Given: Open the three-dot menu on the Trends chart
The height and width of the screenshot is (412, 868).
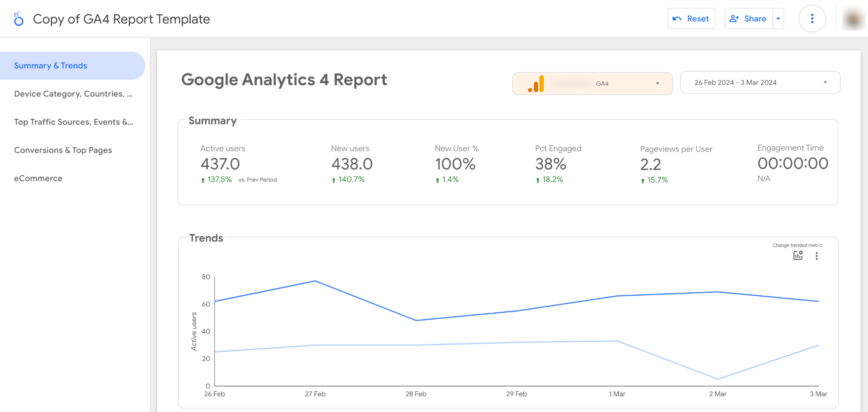Looking at the screenshot, I should coord(817,255).
